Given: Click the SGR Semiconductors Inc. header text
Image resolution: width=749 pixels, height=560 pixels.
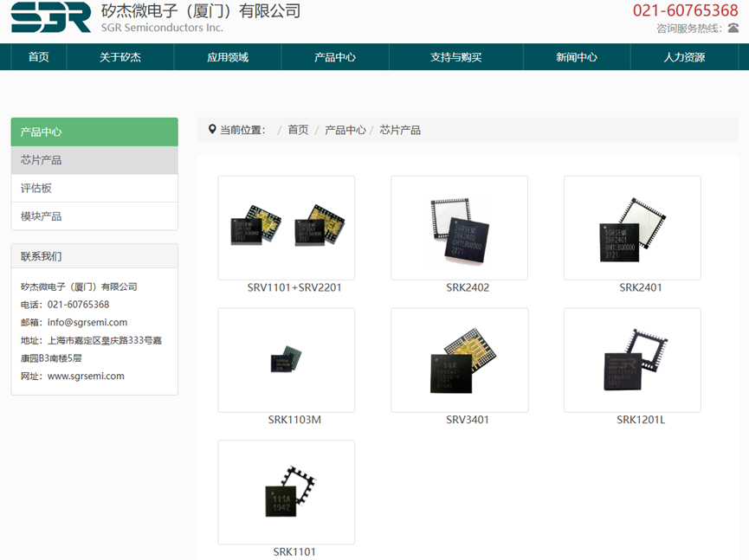Looking at the screenshot, I should tap(162, 28).
